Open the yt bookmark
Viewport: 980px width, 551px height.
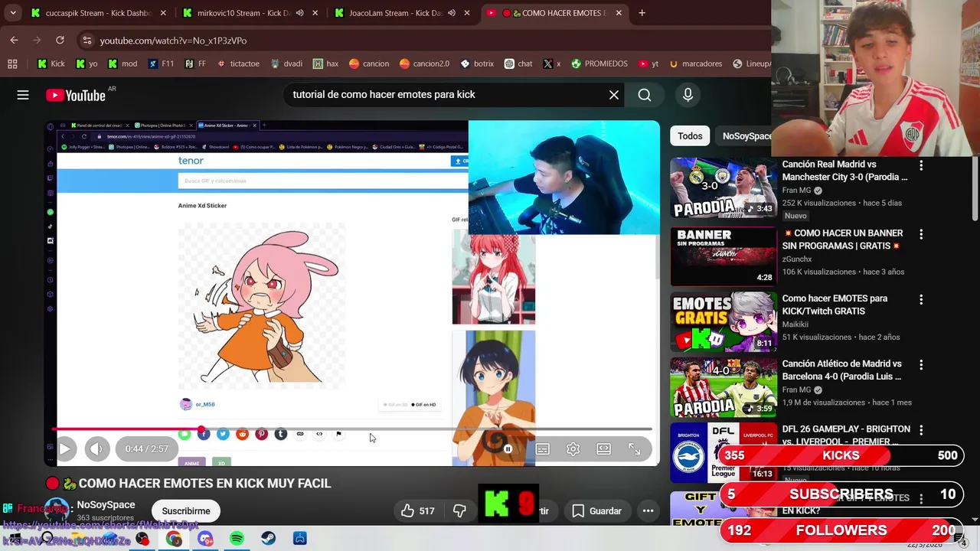click(649, 64)
